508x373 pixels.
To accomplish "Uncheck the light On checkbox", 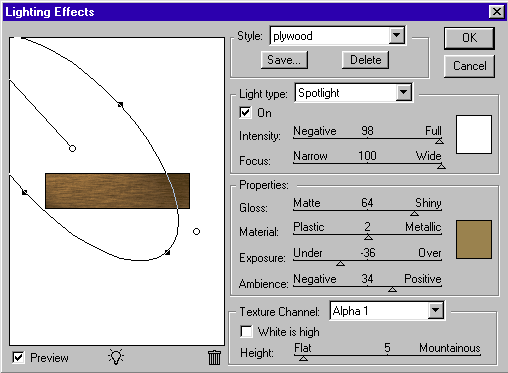I will pos(245,113).
